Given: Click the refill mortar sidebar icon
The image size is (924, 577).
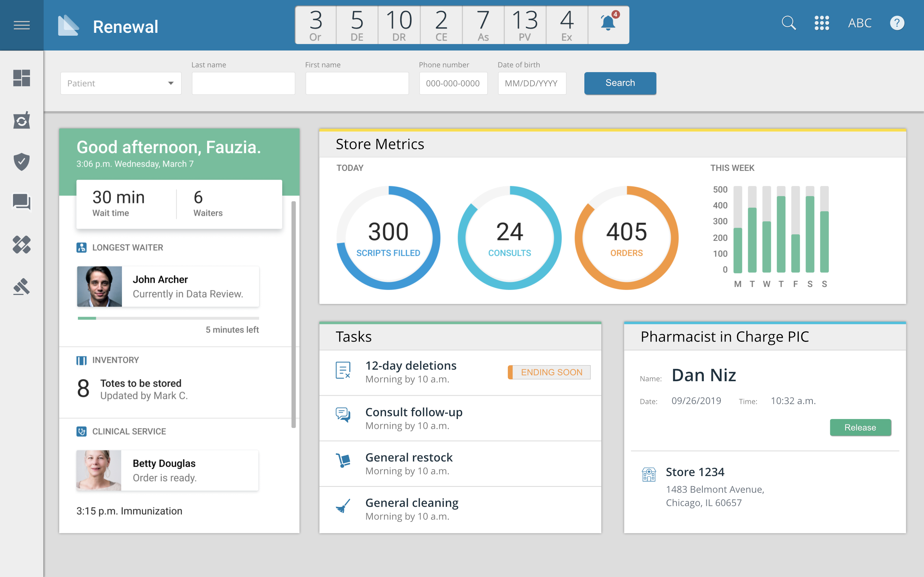Looking at the screenshot, I should pos(22,120).
